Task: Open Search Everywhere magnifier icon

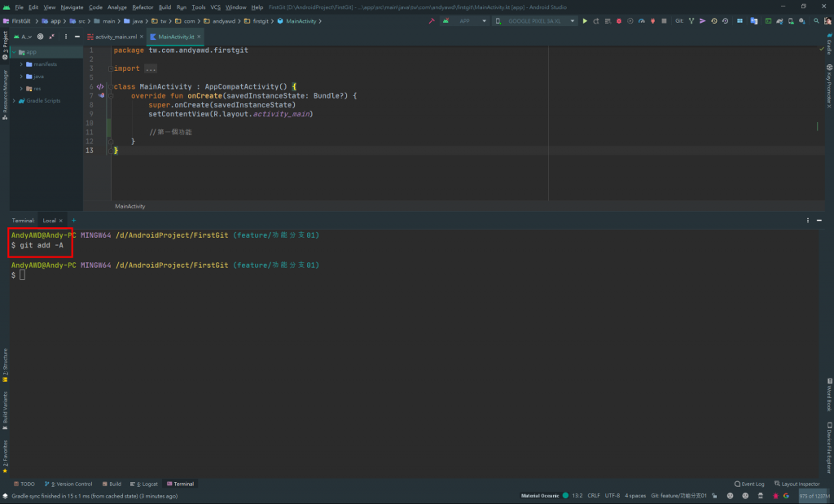Action: click(x=814, y=21)
